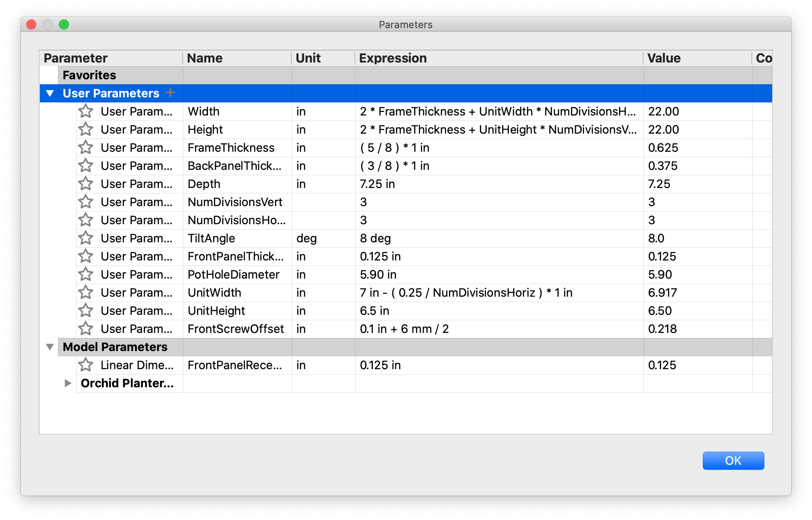Toggle the FrameThickness favorite star
This screenshot has height=520, width=812.
[x=86, y=147]
